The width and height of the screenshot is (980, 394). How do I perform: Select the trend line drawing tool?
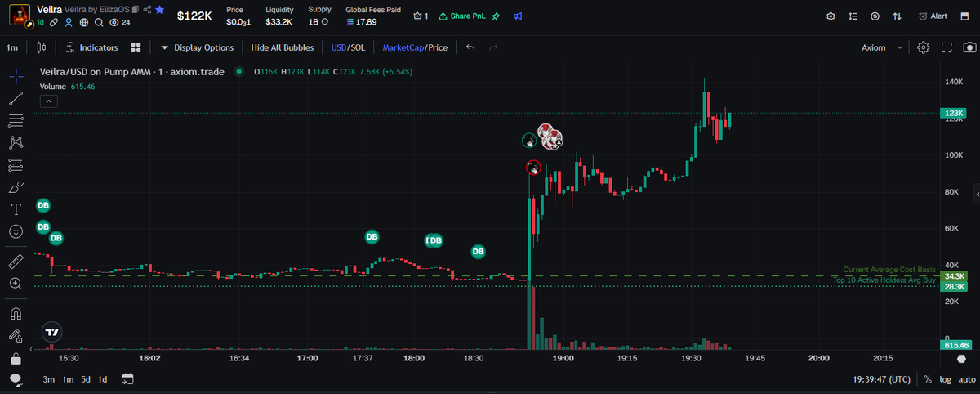click(16, 99)
